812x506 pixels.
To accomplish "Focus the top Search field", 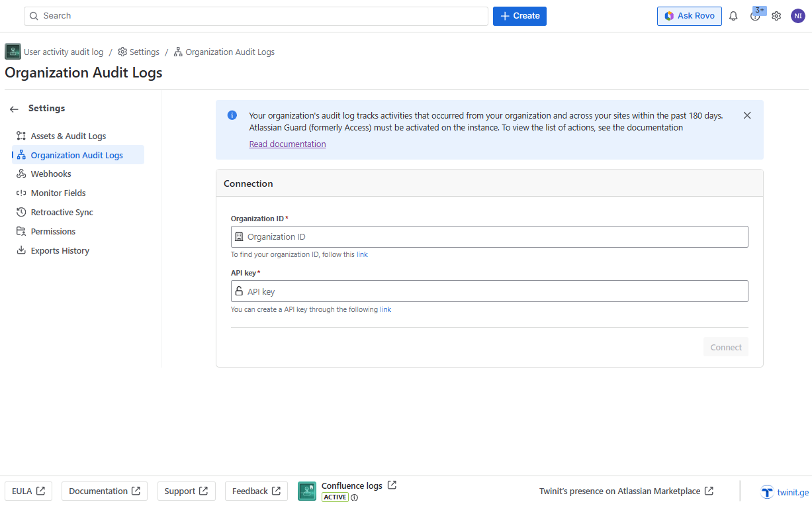I will (256, 16).
